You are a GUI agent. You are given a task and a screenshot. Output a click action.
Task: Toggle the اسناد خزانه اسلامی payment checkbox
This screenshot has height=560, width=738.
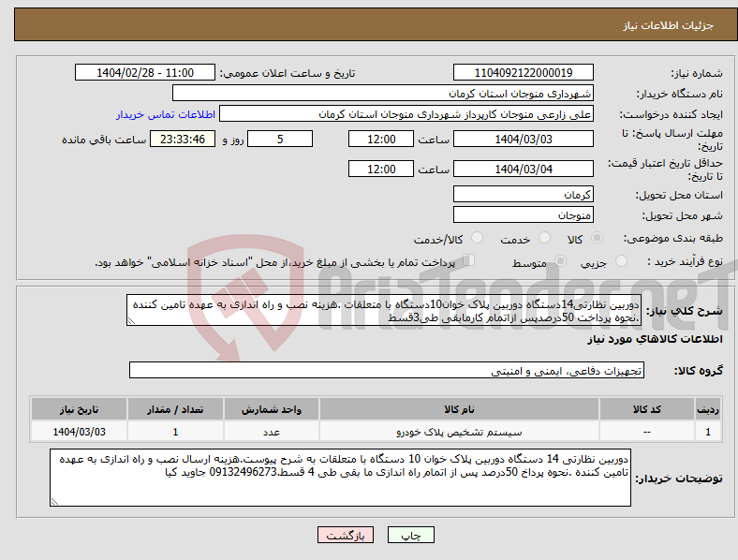tap(468, 260)
